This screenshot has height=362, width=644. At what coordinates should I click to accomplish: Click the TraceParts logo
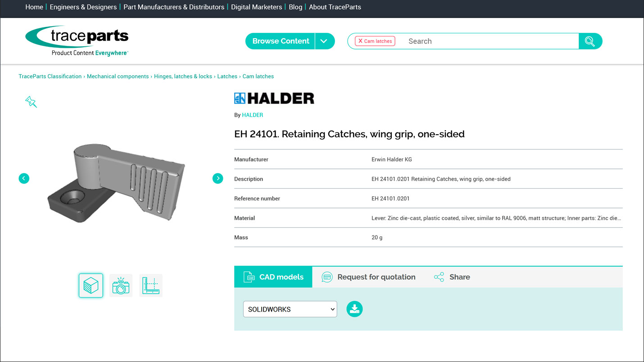pos(77,41)
